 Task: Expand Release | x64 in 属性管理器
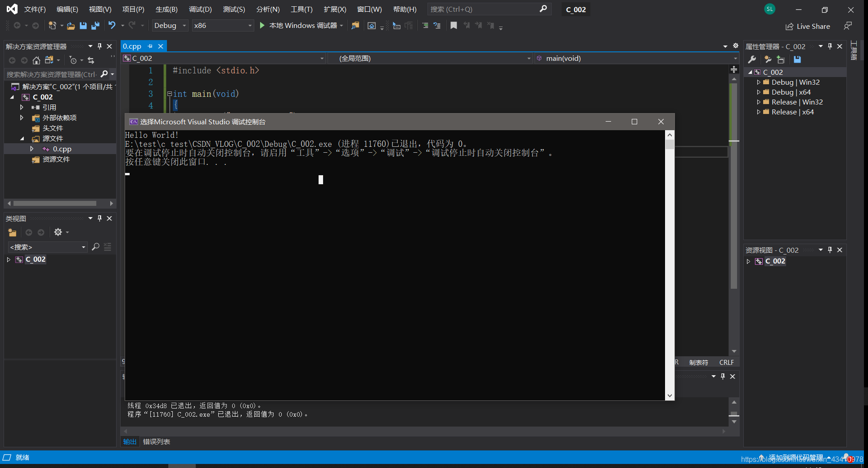(x=759, y=112)
